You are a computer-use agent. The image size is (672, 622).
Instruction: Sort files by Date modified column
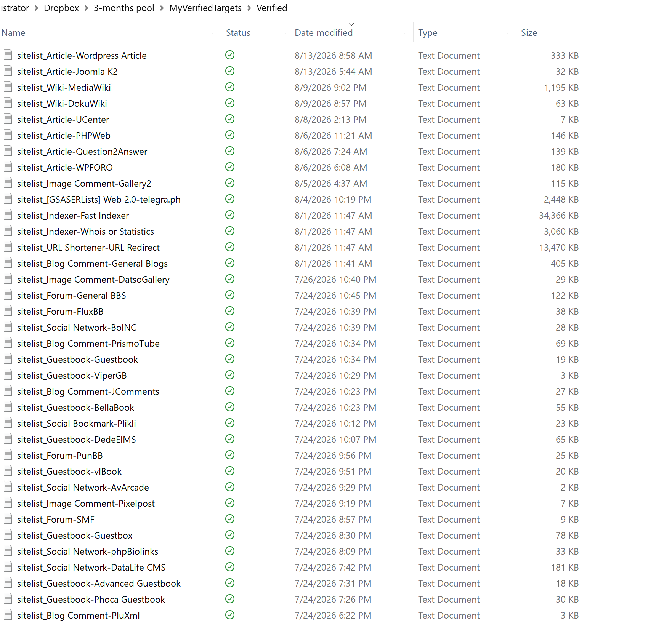tap(324, 33)
